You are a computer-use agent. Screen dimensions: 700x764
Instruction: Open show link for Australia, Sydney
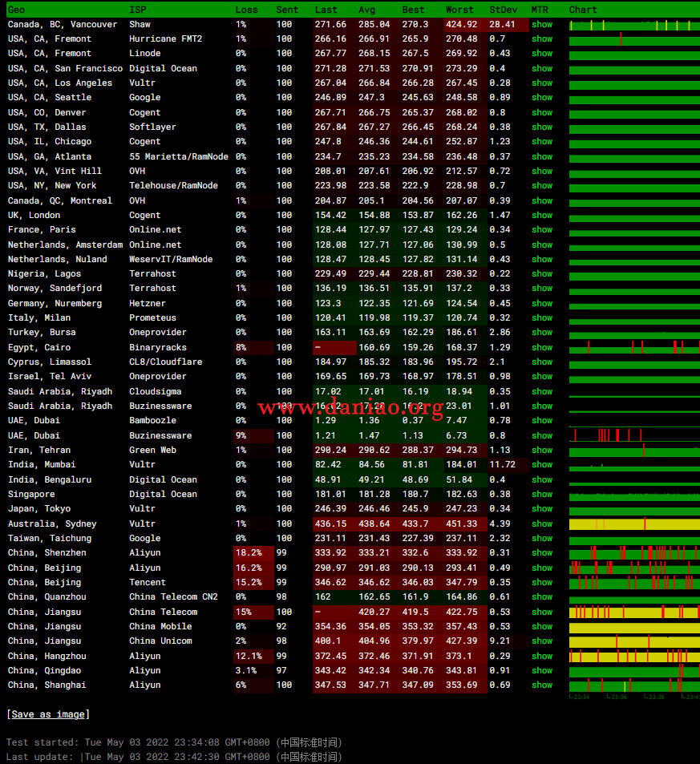tap(542, 524)
